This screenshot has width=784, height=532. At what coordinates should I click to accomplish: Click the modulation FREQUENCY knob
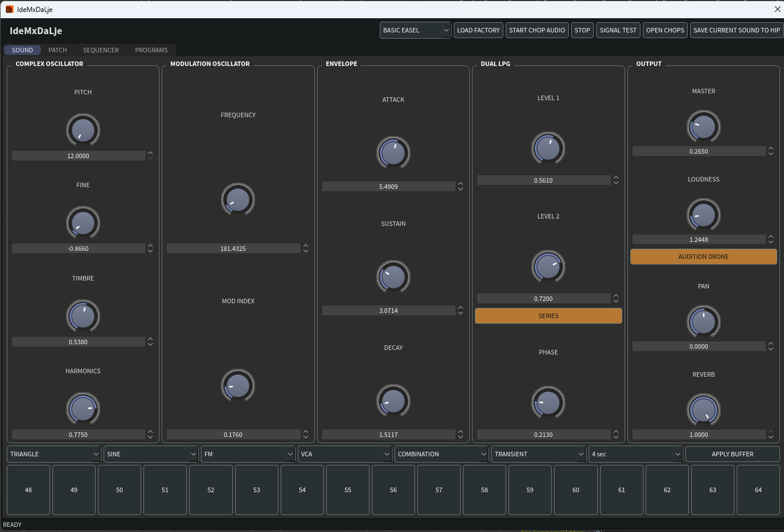(238, 199)
